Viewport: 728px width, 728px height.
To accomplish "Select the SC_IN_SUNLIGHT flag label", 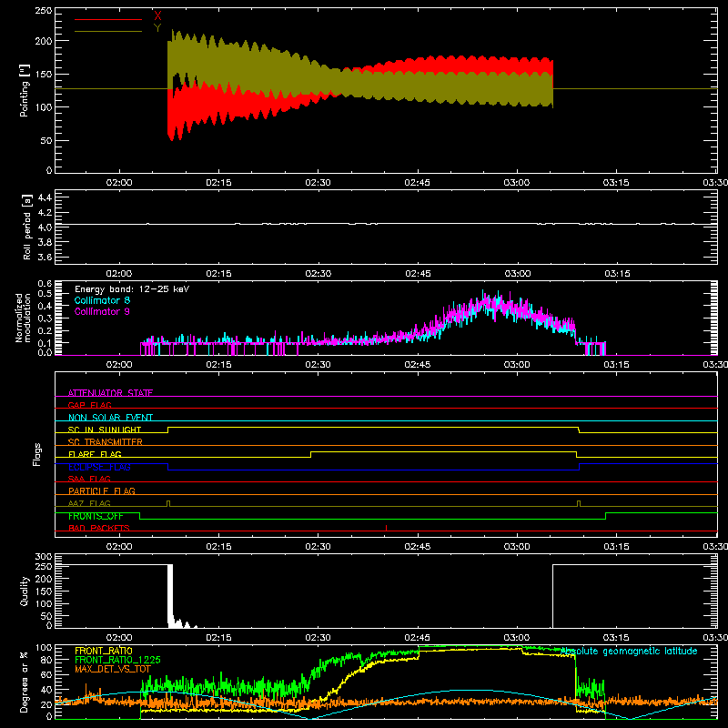I will tap(105, 430).
